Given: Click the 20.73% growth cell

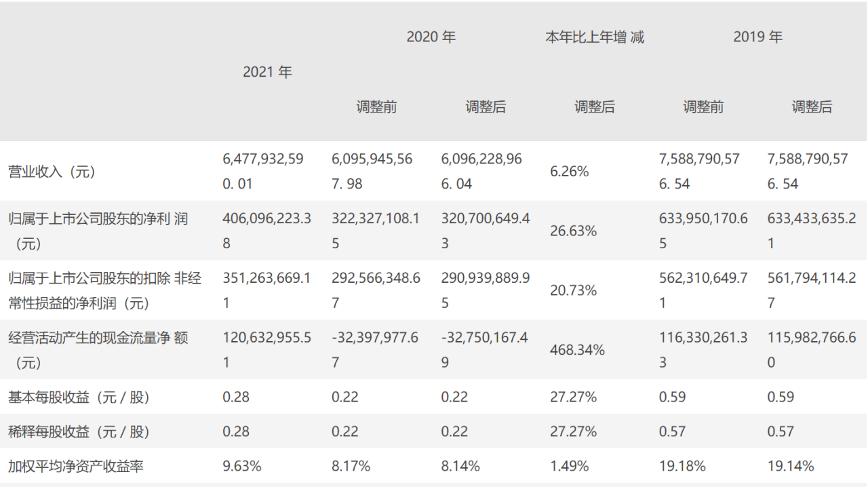Looking at the screenshot, I should (x=573, y=290).
